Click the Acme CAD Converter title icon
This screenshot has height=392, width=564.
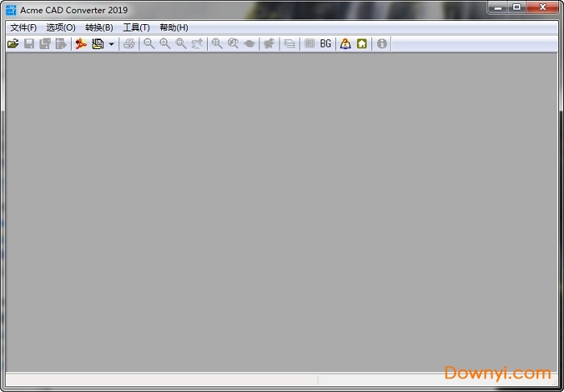tap(10, 10)
